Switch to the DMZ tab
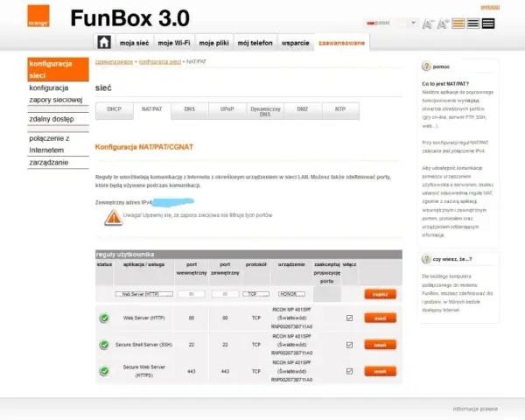 (x=303, y=111)
